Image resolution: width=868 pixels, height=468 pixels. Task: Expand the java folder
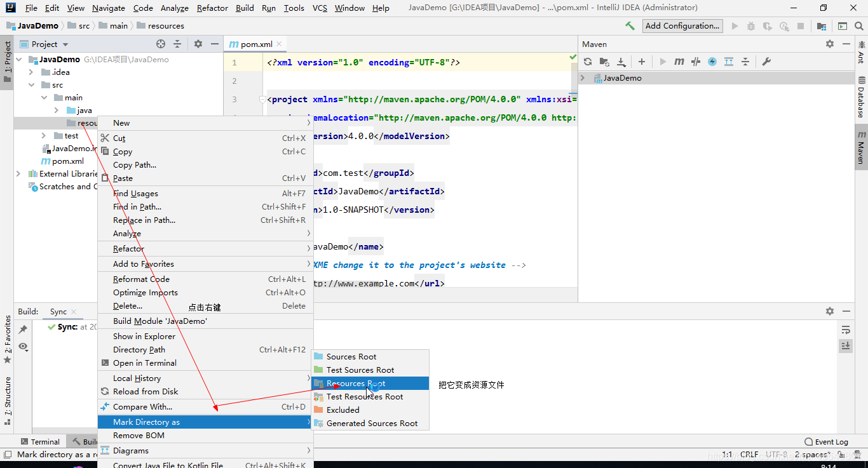tap(57, 110)
